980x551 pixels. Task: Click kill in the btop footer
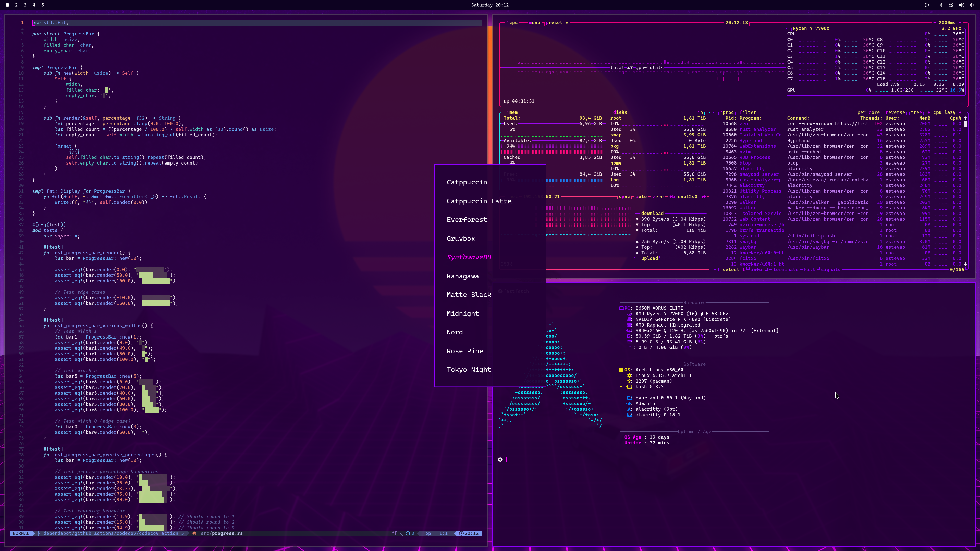click(810, 270)
